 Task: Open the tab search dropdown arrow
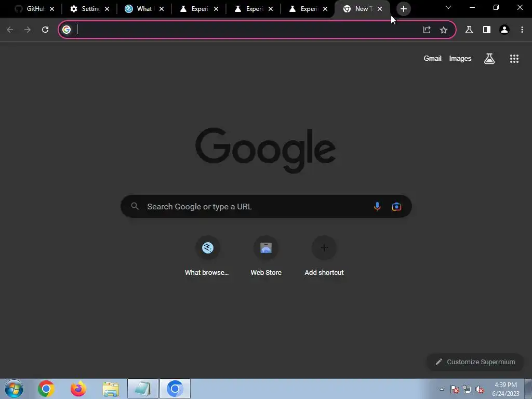448,7
